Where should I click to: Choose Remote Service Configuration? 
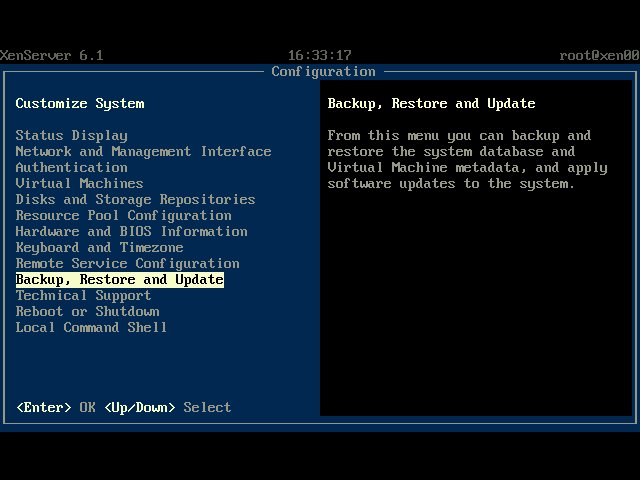[x=127, y=263]
